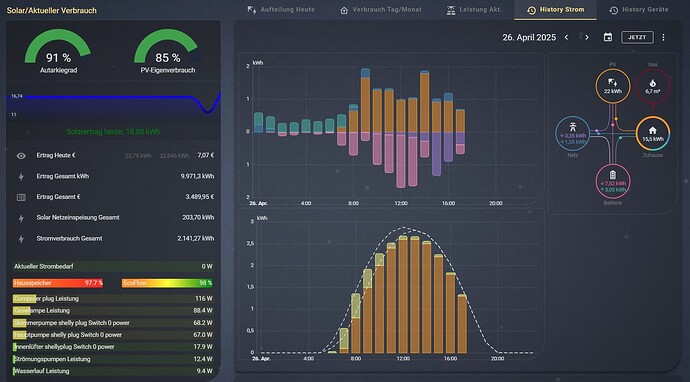Image resolution: width=690 pixels, height=382 pixels.
Task: Switch to History Geräte tab
Action: [639, 10]
